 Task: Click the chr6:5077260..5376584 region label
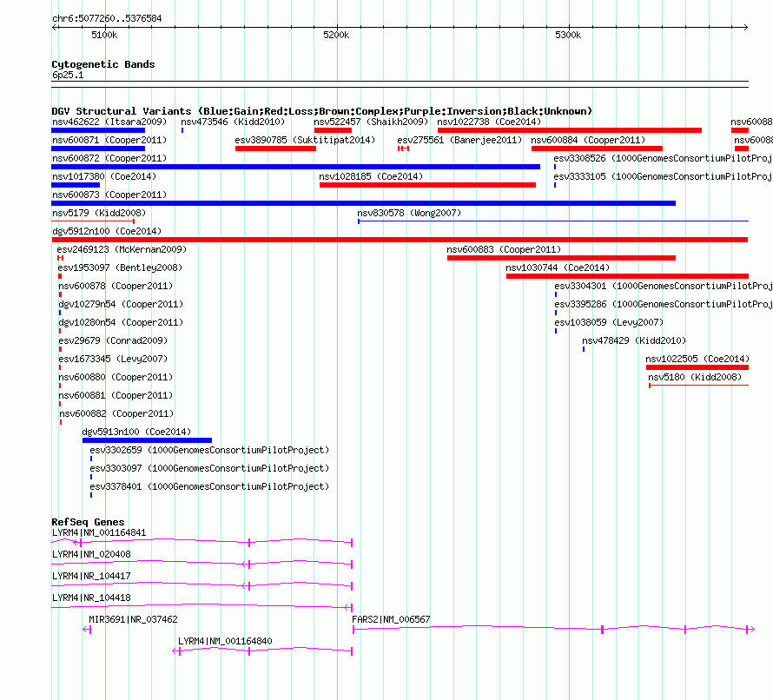point(107,18)
